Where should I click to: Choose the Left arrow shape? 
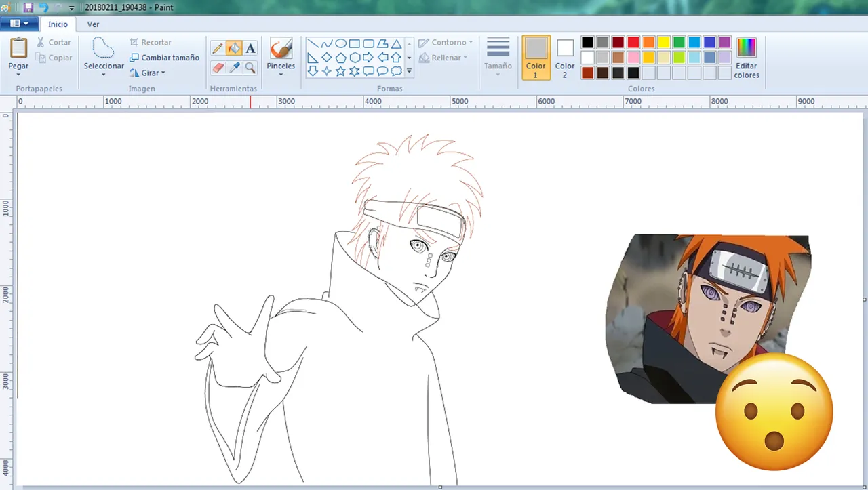coord(382,57)
